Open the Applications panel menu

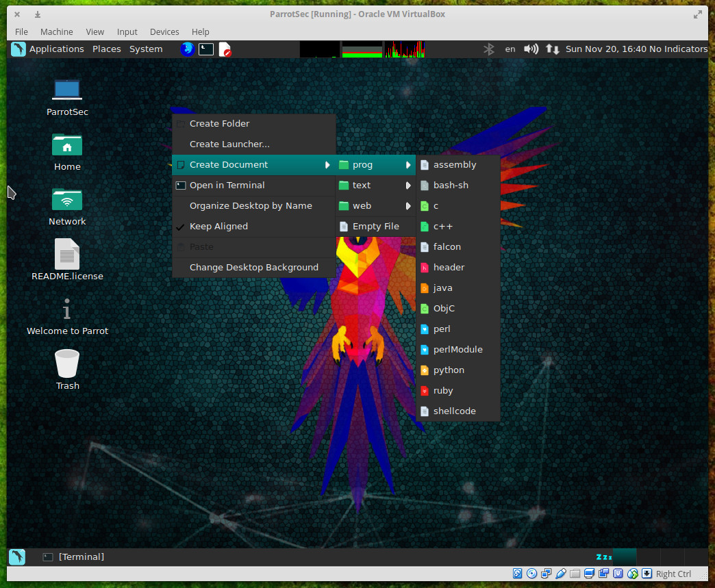point(57,49)
